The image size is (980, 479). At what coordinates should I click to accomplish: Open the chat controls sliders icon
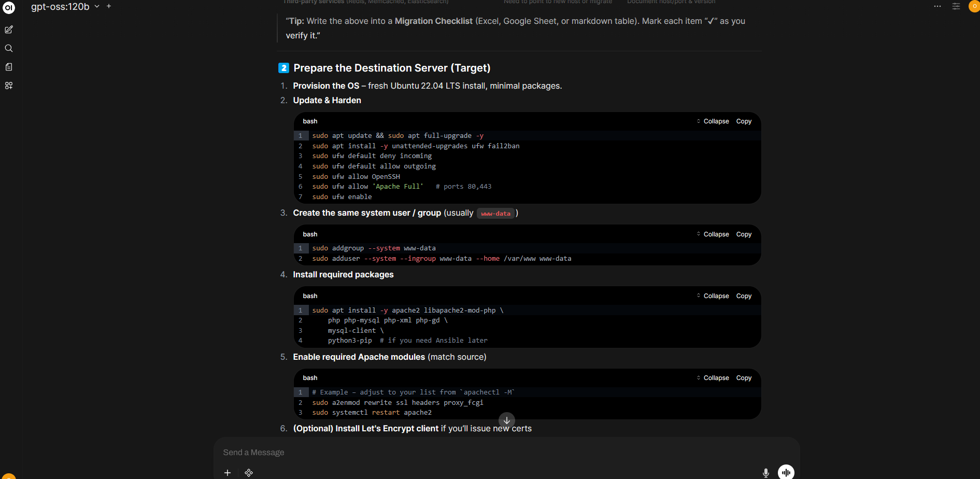[956, 6]
